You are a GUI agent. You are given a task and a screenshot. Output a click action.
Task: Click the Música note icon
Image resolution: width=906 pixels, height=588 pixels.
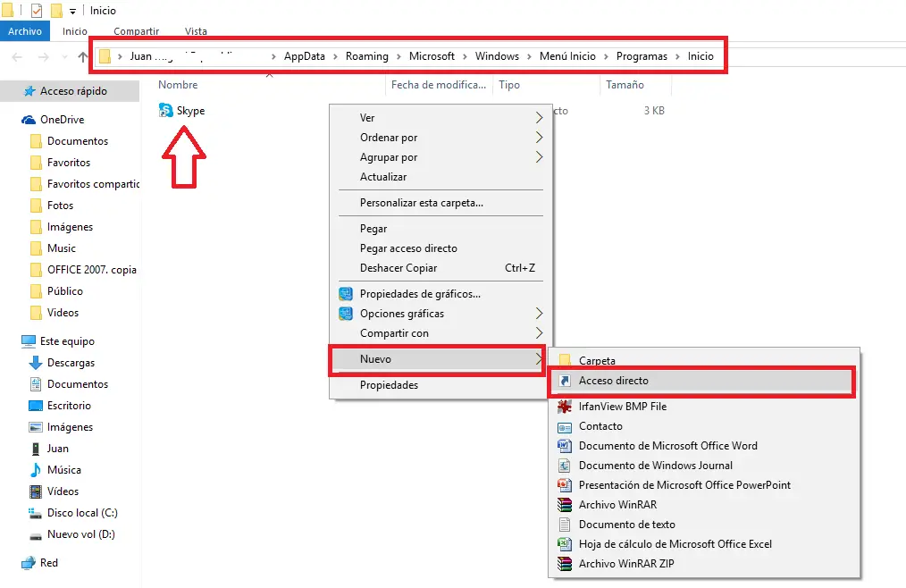(35, 469)
